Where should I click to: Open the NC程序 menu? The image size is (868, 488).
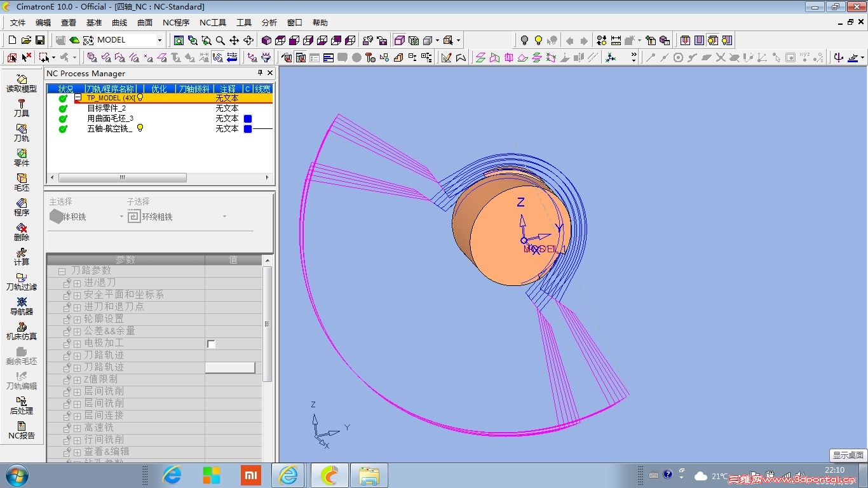[x=176, y=23]
